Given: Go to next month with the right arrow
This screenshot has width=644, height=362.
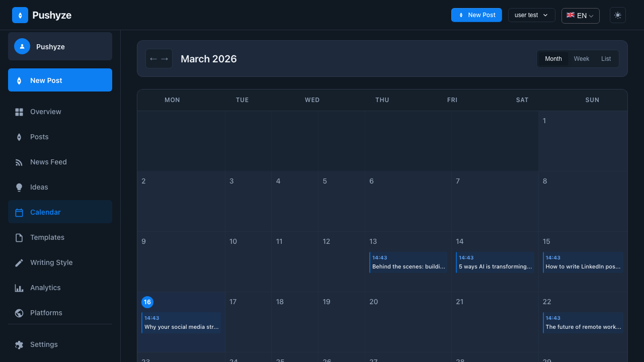Looking at the screenshot, I should click(x=165, y=59).
